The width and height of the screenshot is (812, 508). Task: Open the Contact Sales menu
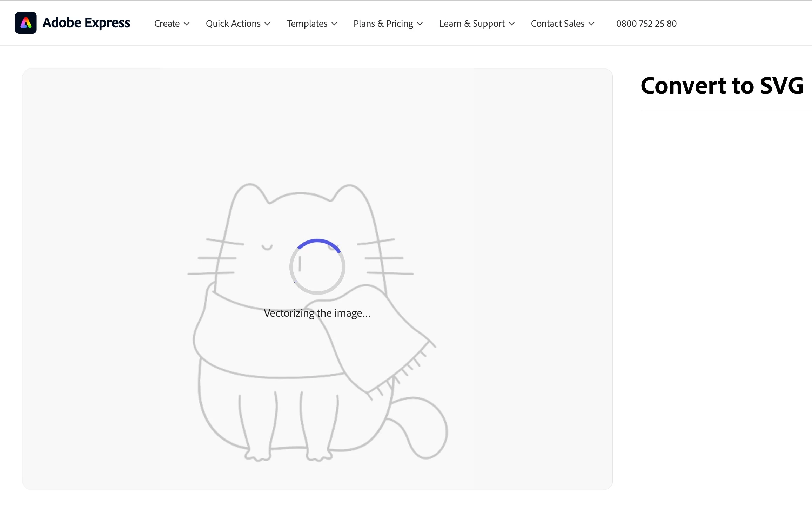click(x=557, y=24)
